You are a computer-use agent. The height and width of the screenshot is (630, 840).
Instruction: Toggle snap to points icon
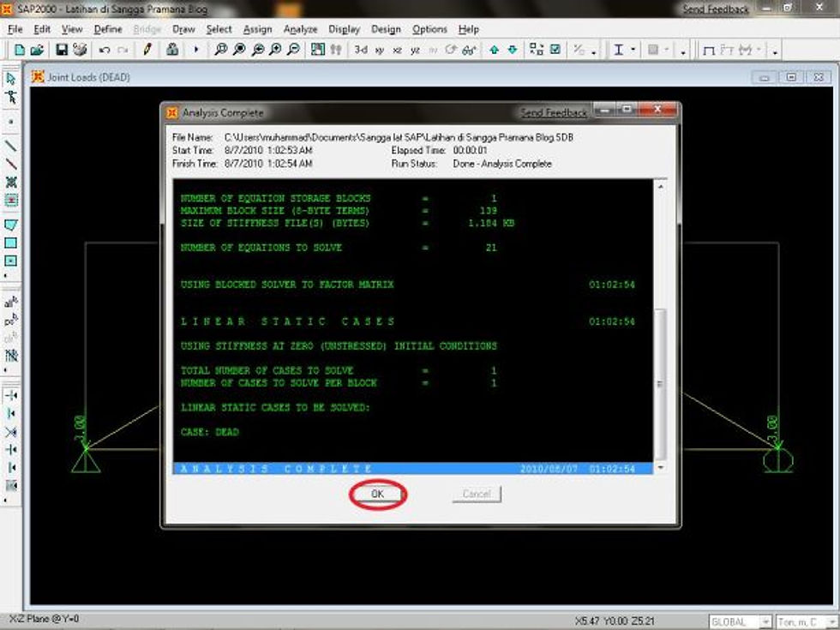point(10,395)
